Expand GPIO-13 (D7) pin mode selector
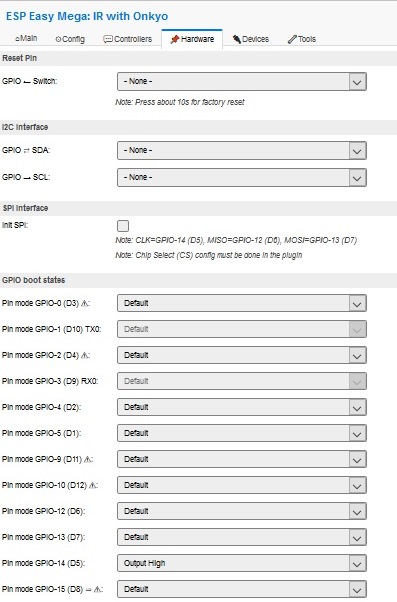Viewport: 397px width, 602px height. click(x=242, y=537)
